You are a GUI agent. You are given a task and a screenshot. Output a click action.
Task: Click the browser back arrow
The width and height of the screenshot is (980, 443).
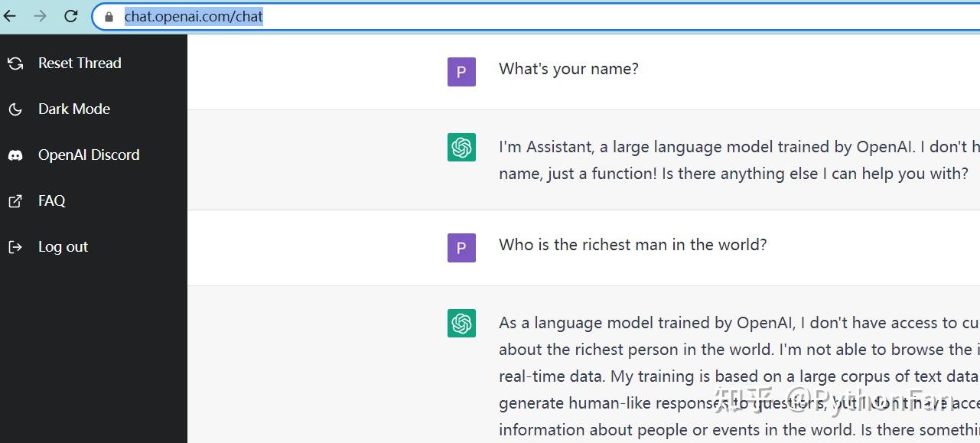point(10,16)
